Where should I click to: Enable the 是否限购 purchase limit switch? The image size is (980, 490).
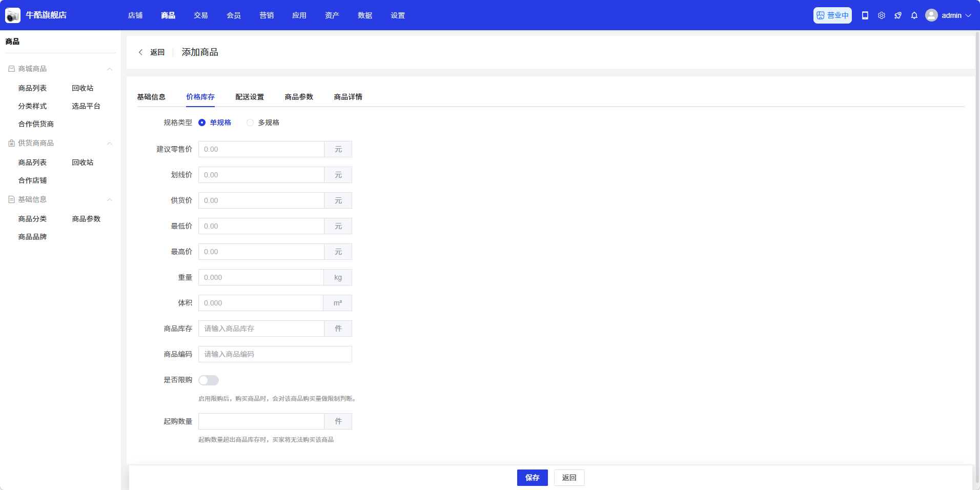pyautogui.click(x=209, y=380)
